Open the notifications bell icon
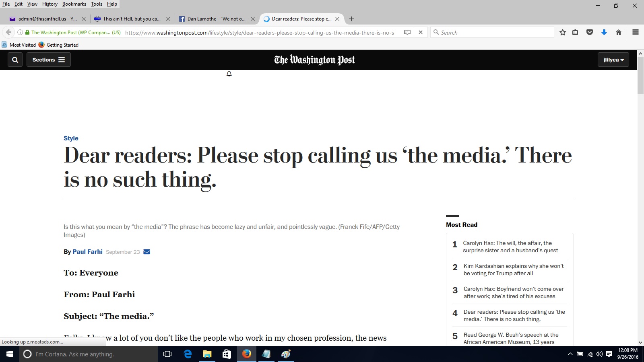Image resolution: width=644 pixels, height=362 pixels. (x=229, y=74)
